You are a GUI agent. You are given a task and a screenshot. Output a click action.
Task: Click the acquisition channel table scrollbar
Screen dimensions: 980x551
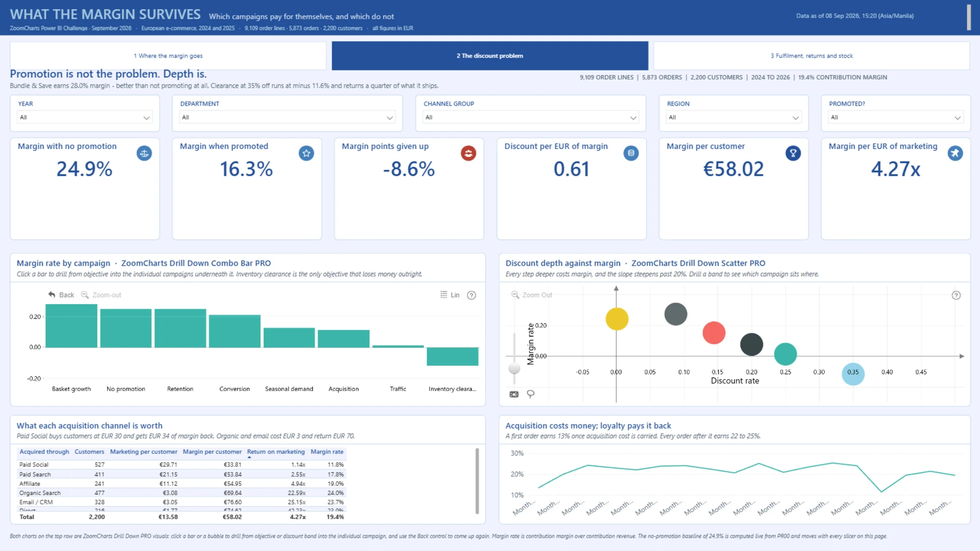pos(477,481)
